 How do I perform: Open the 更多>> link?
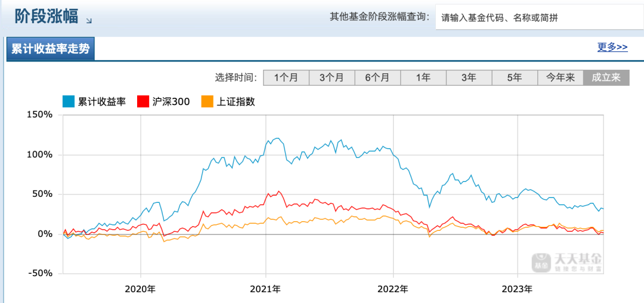(x=612, y=47)
